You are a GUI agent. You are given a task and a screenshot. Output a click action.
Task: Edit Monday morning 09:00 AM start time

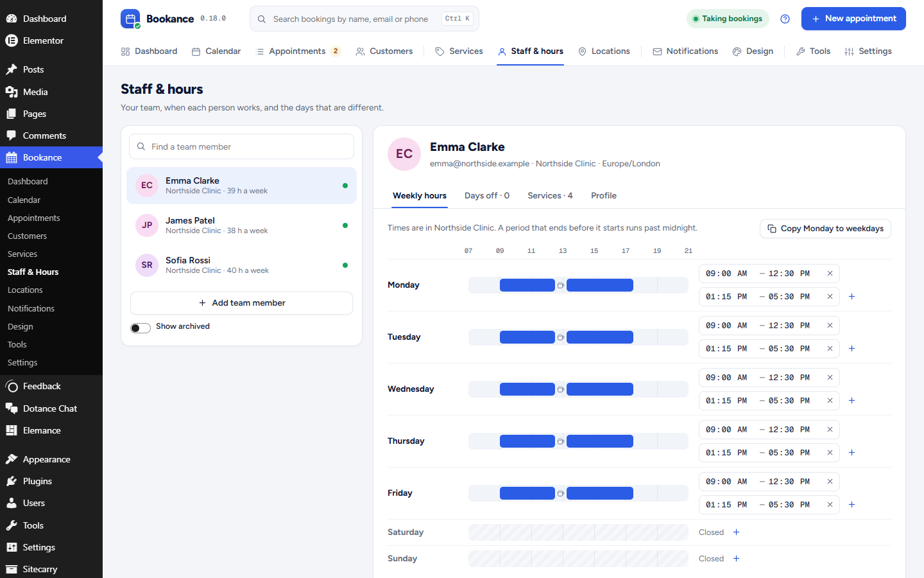(726, 274)
